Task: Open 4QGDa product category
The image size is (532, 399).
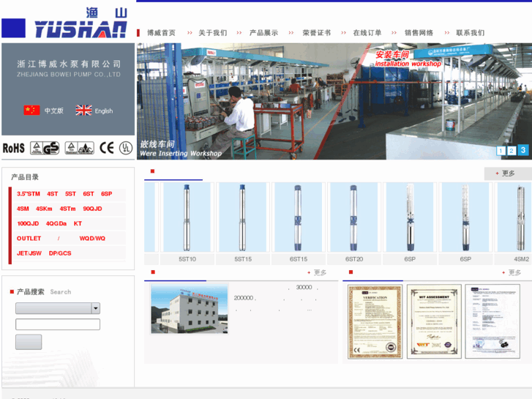Action: (x=56, y=224)
